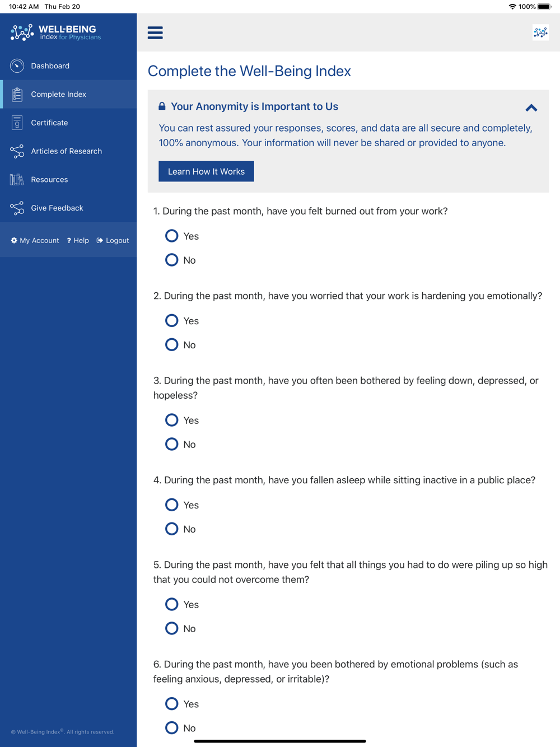Click the Resources books icon
Image resolution: width=560 pixels, height=747 pixels.
pyautogui.click(x=17, y=179)
